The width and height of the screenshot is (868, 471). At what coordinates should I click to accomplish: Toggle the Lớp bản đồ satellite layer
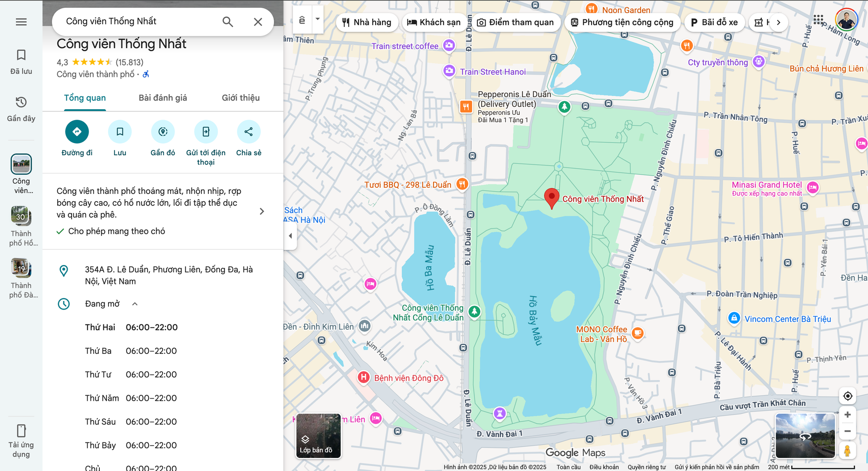[318, 435]
